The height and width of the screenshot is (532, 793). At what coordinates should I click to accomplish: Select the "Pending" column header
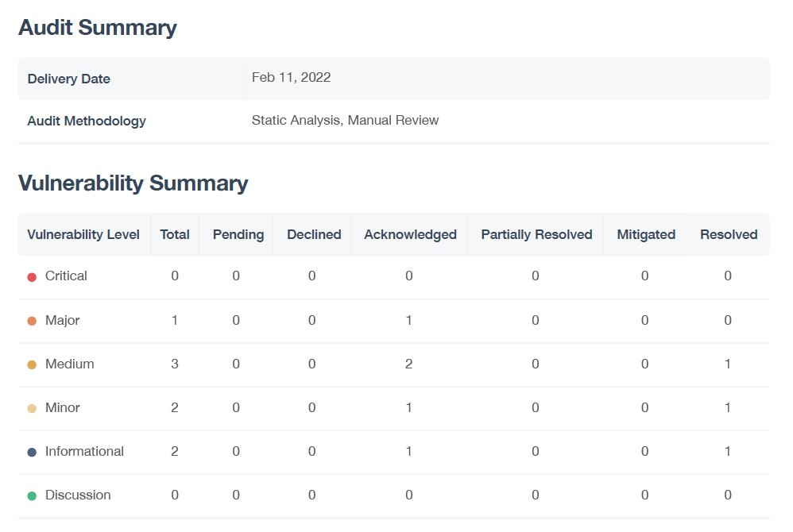(x=238, y=234)
